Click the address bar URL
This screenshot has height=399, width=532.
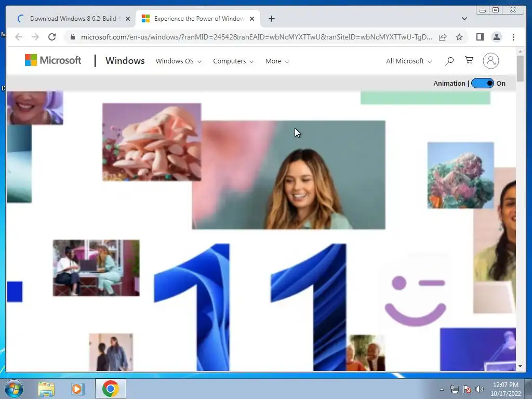(x=256, y=37)
